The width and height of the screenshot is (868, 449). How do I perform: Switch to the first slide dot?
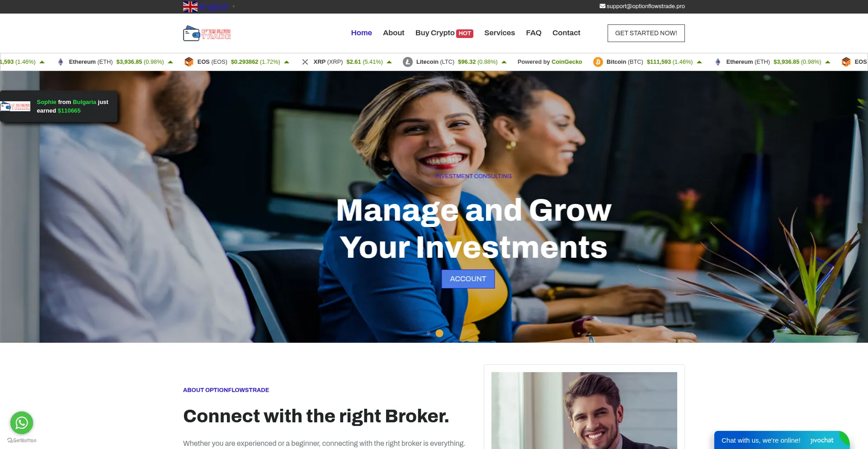[429, 333]
